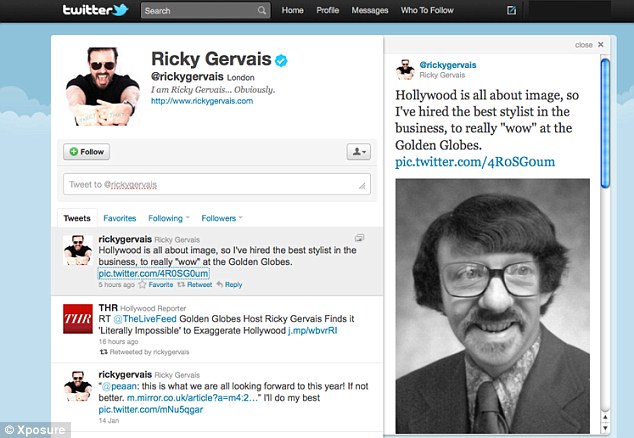The width and height of the screenshot is (634, 438).
Task: Open pic.twitter.com/4RoSGoum link in details pane
Action: click(x=475, y=162)
